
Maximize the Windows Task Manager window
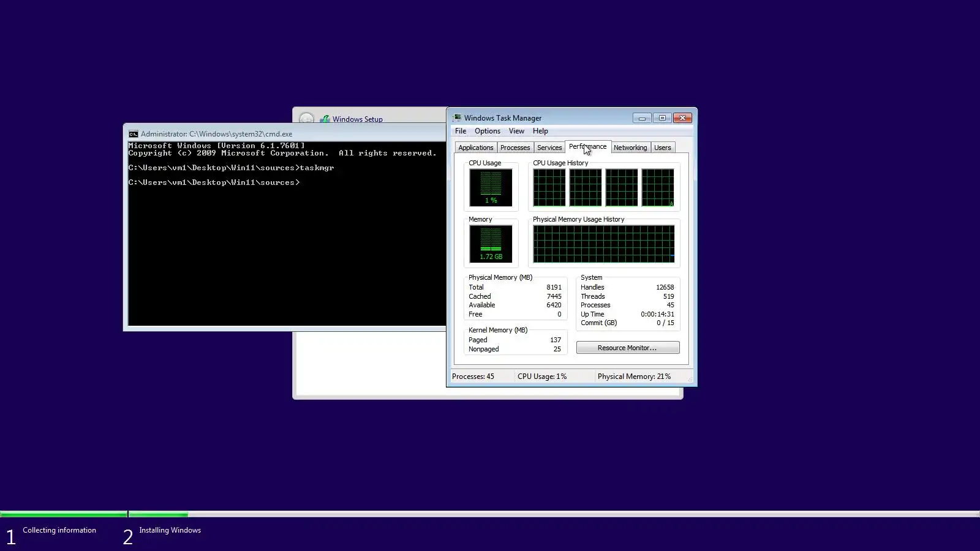[662, 118]
